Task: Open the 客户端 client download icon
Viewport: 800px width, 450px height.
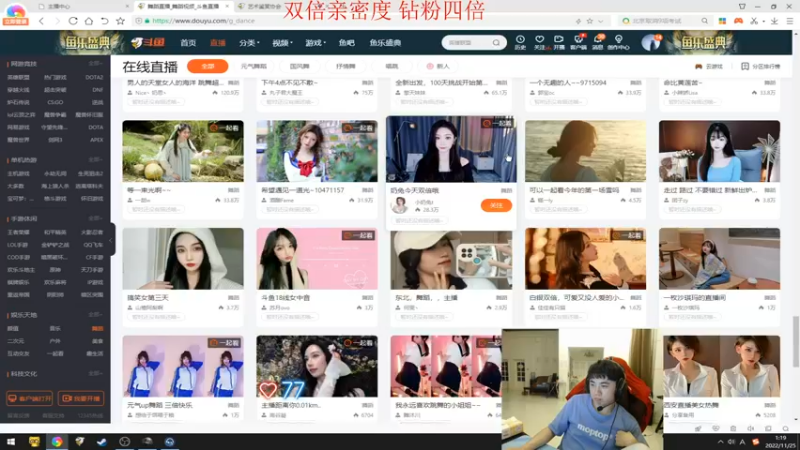Action: pyautogui.click(x=579, y=42)
